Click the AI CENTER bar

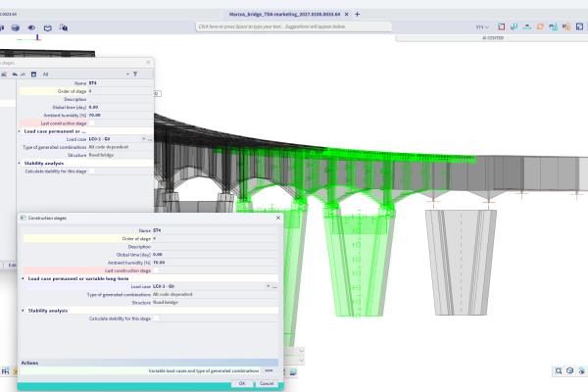(x=492, y=38)
